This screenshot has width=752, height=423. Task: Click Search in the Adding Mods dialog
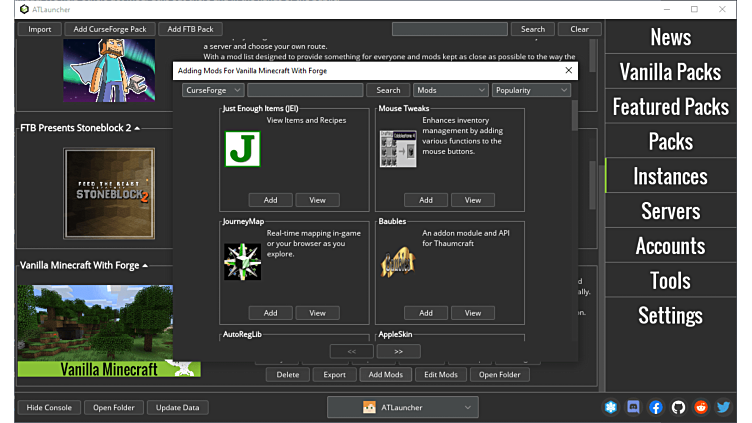(388, 90)
